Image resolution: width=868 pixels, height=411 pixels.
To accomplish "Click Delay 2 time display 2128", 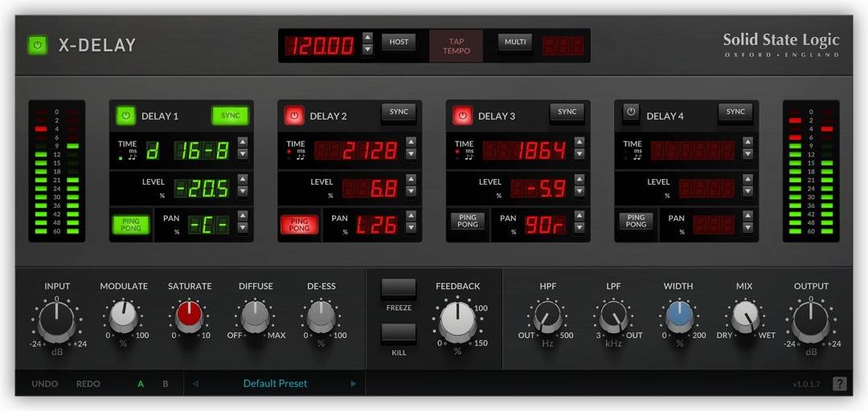I will click(x=356, y=150).
